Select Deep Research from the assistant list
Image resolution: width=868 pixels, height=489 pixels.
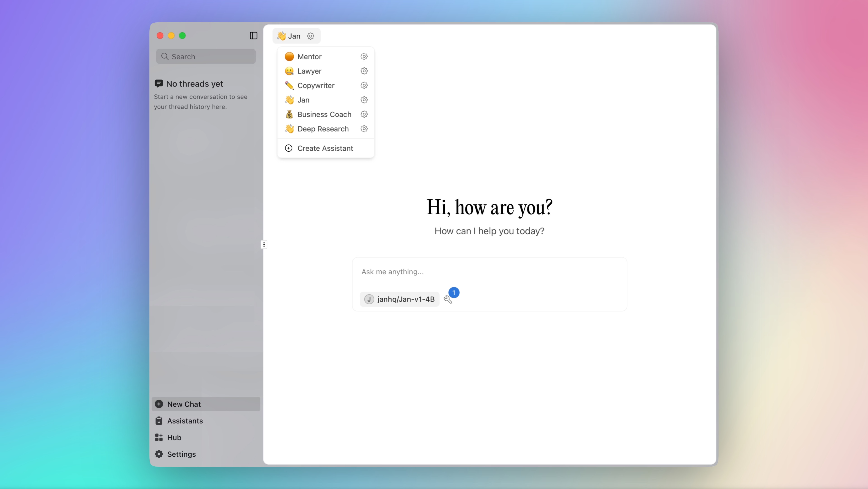pos(322,128)
